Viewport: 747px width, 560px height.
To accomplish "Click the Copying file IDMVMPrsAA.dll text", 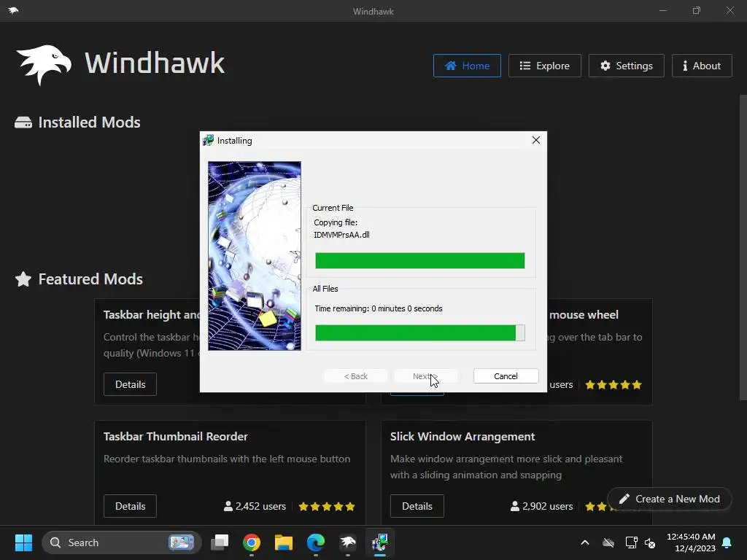I will (341, 228).
